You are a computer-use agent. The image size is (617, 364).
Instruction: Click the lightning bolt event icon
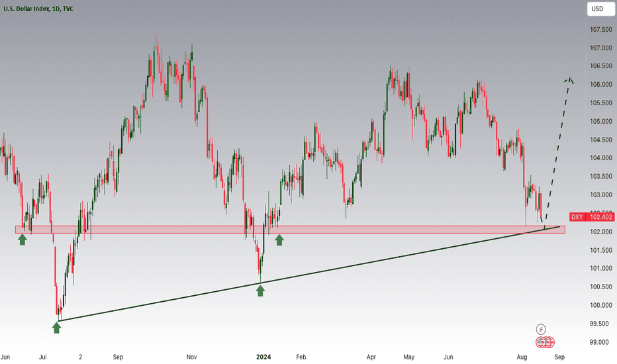click(x=541, y=329)
